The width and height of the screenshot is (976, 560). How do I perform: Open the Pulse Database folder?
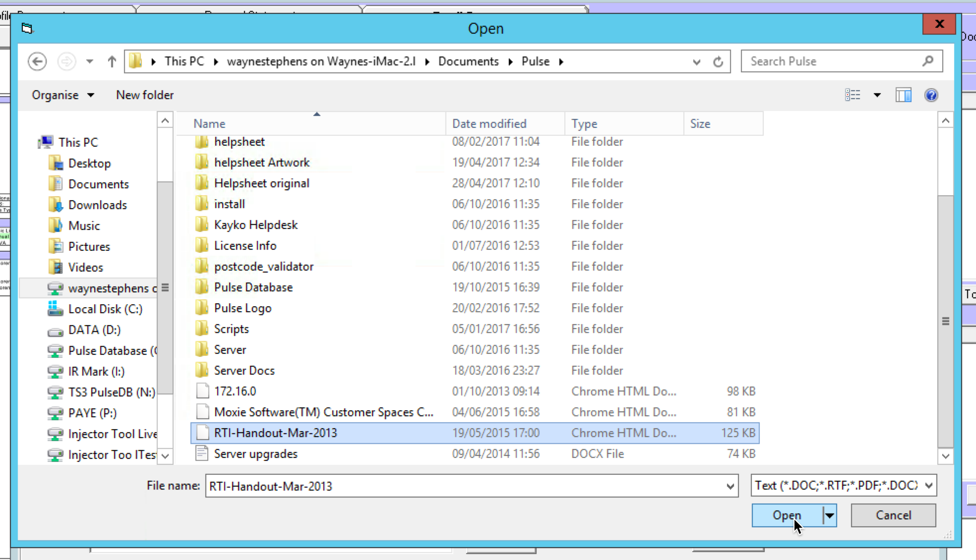coord(253,287)
